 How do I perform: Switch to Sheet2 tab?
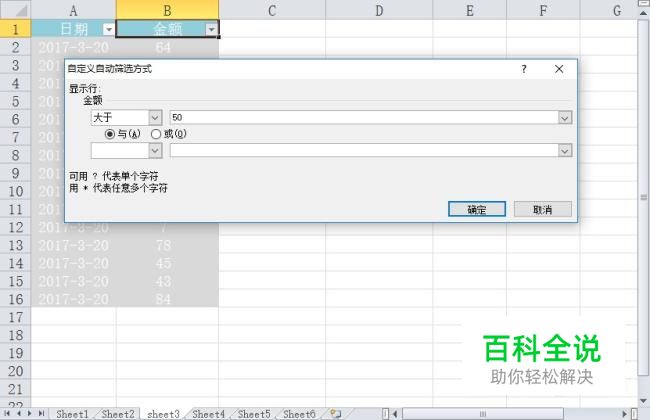tap(118, 414)
